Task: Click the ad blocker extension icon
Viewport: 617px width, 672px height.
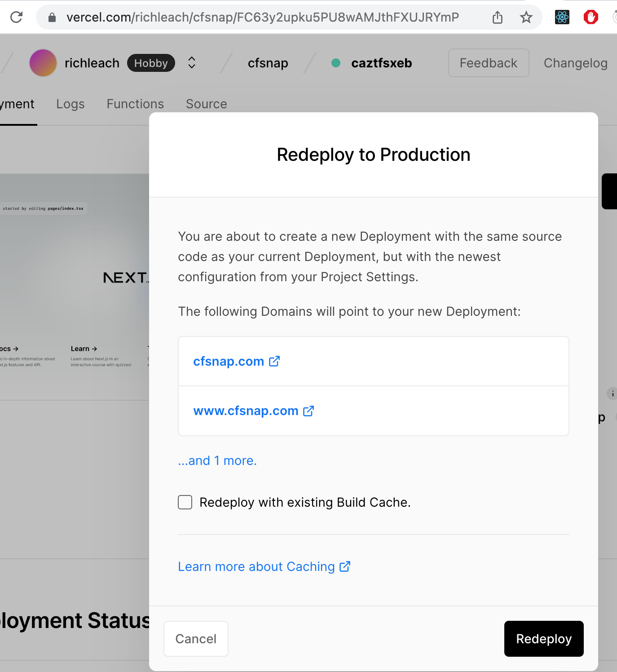Action: pos(591,17)
